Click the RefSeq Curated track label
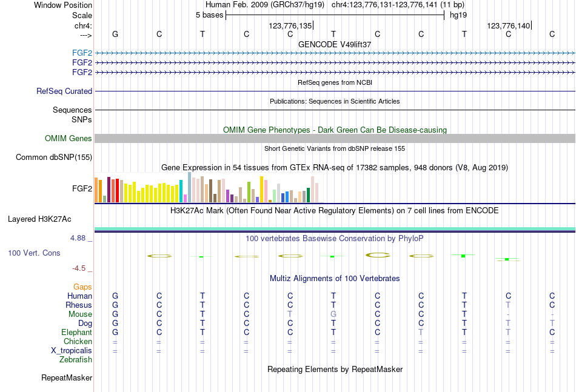The height and width of the screenshot is (392, 576). (64, 91)
